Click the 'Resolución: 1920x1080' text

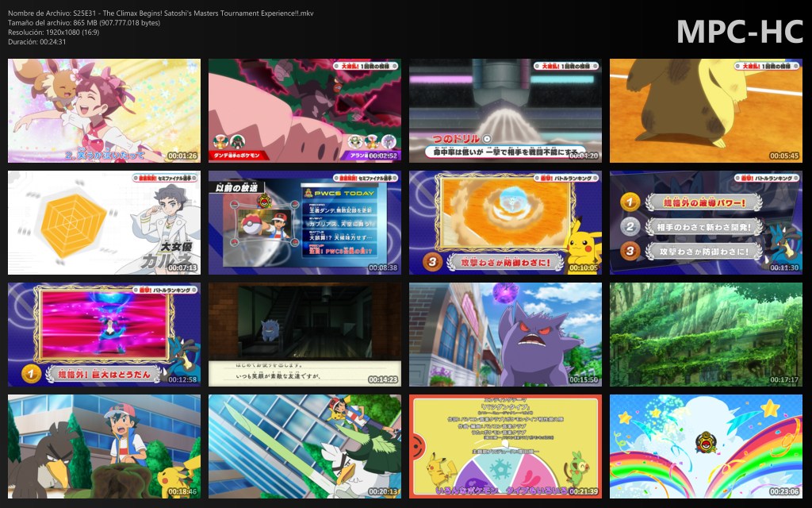click(x=53, y=32)
